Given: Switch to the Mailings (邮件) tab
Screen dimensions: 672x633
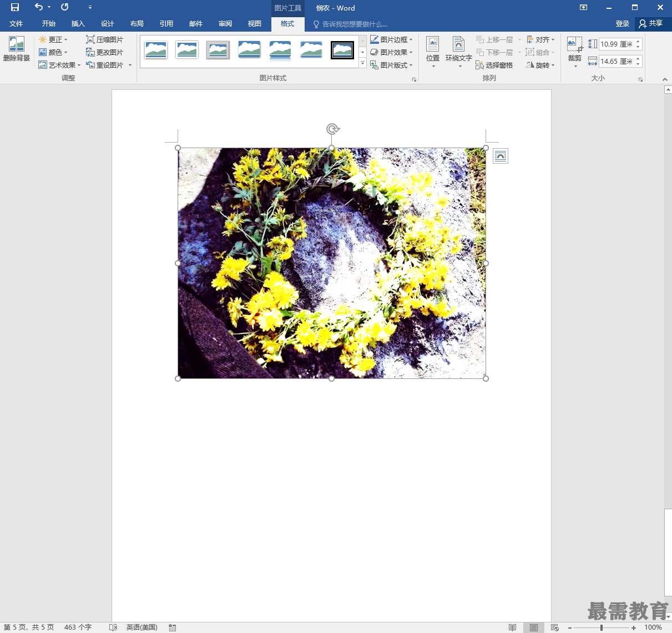Looking at the screenshot, I should [x=196, y=24].
